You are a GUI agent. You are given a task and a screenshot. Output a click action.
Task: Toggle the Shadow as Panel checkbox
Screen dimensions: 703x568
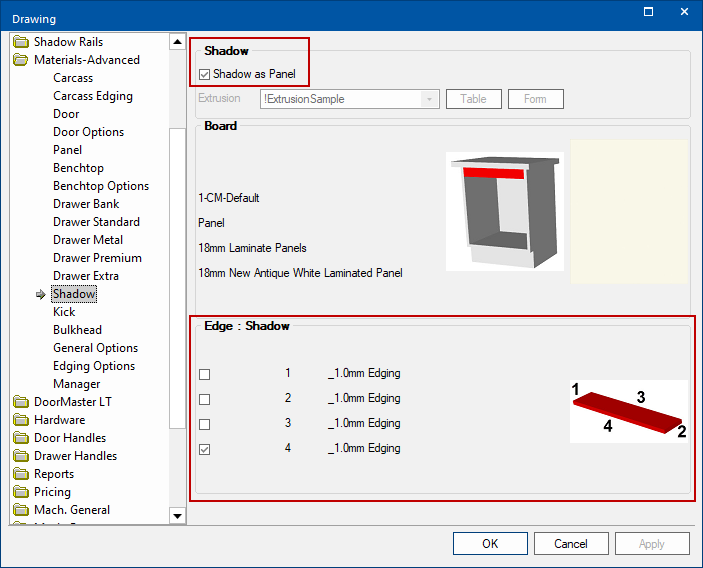(x=205, y=74)
